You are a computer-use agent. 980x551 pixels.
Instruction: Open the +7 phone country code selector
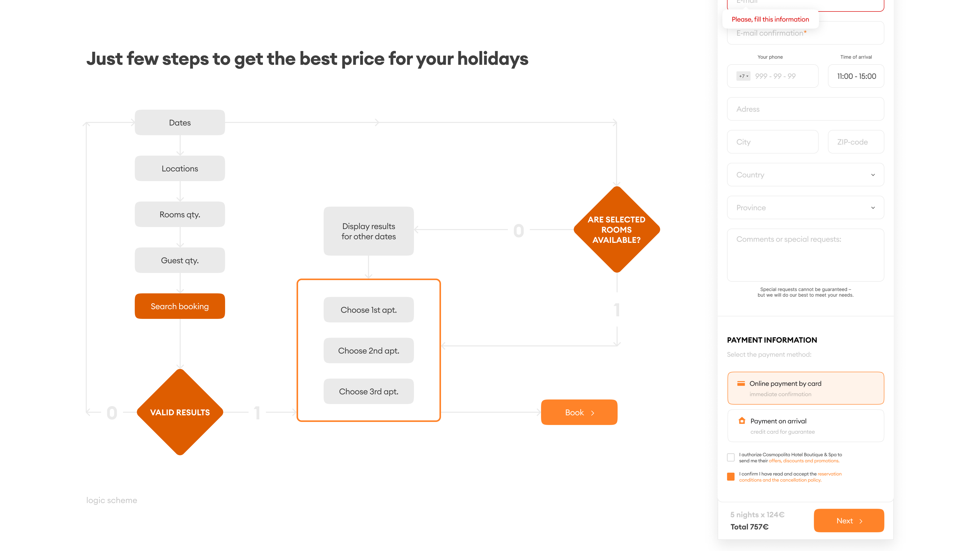pyautogui.click(x=743, y=76)
